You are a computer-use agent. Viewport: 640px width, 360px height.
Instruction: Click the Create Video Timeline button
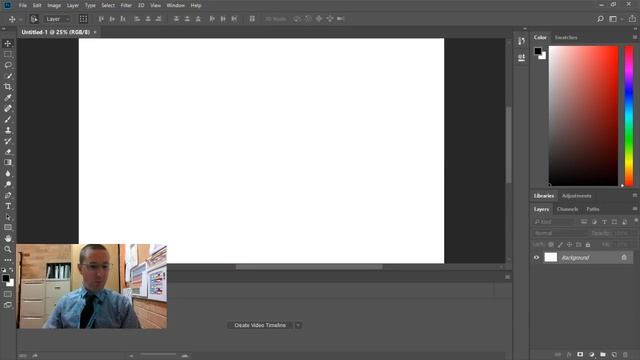click(260, 325)
